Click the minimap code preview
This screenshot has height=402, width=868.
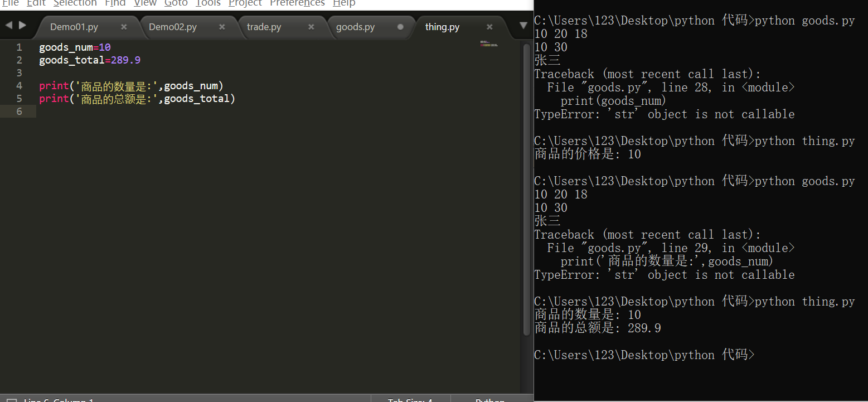coord(489,43)
